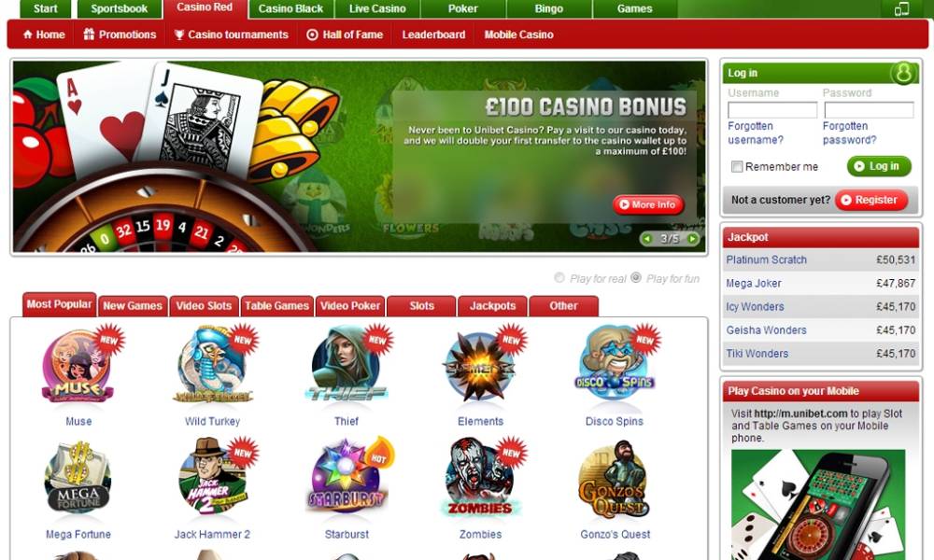The width and height of the screenshot is (934, 560).
Task: Open the Platinum Scratch jackpot link
Action: 766,259
